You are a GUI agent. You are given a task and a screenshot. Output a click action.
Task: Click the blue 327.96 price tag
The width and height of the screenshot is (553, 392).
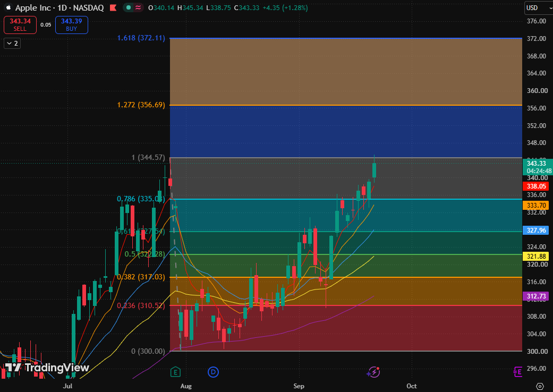(536, 230)
